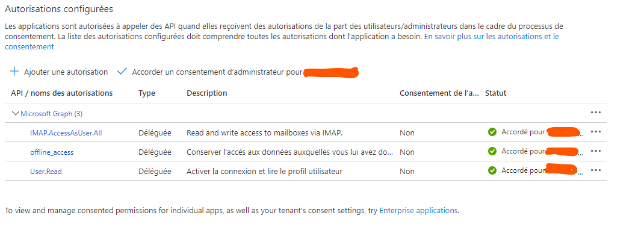Screen dimensions: 644x227
Task: Click the Statut column header
Action: coord(496,93)
